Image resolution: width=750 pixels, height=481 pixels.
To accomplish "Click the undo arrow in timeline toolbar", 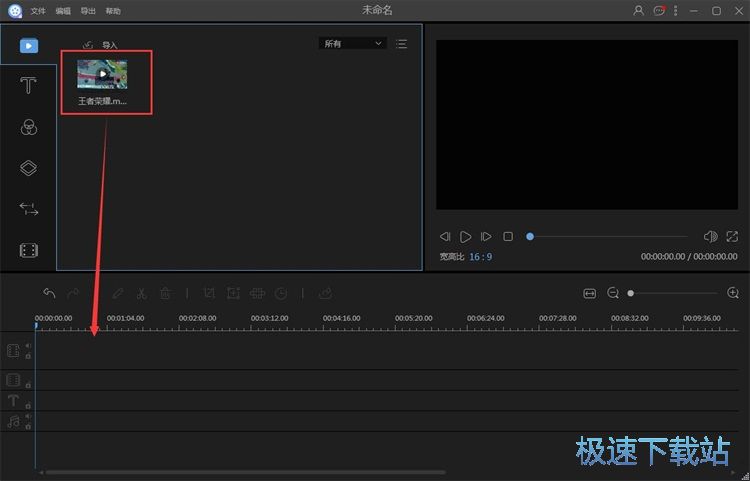I will (x=49, y=293).
